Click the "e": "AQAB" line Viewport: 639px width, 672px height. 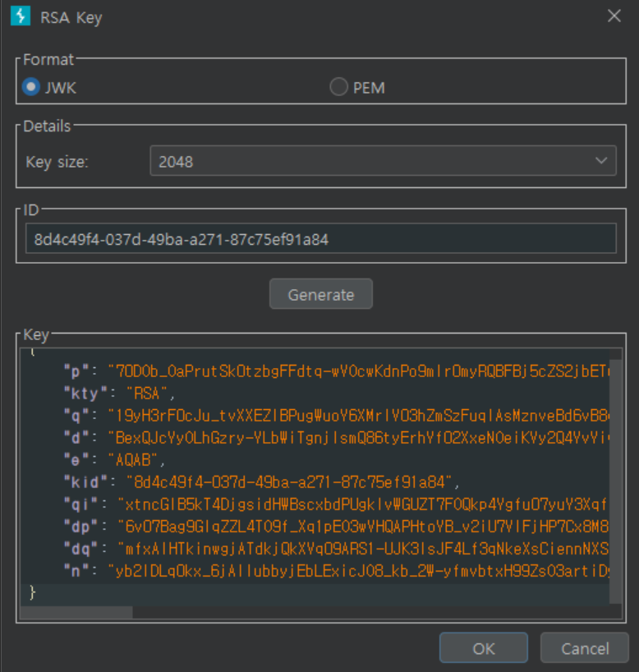[114, 460]
